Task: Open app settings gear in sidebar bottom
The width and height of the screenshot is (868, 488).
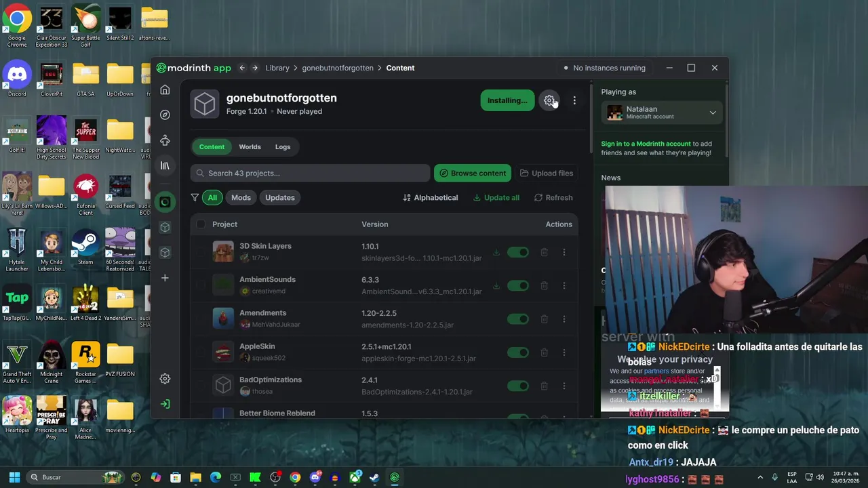Action: [165, 379]
